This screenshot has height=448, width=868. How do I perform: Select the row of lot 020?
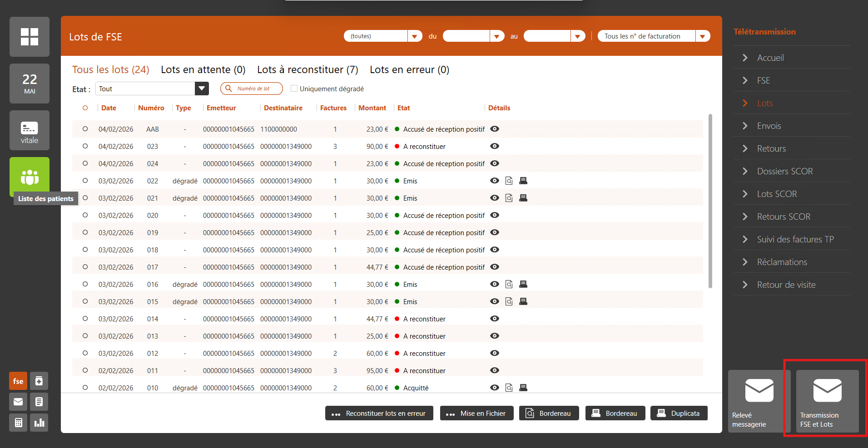(x=85, y=215)
